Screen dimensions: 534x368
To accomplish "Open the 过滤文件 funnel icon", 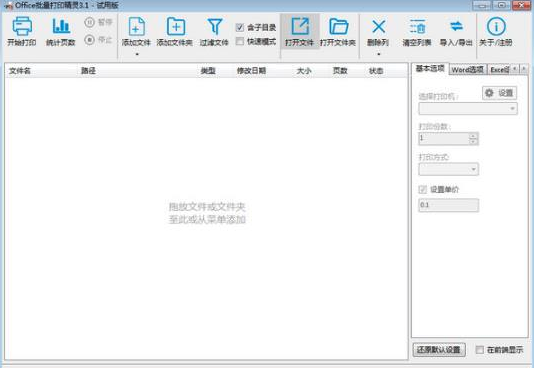I will pyautogui.click(x=215, y=26).
